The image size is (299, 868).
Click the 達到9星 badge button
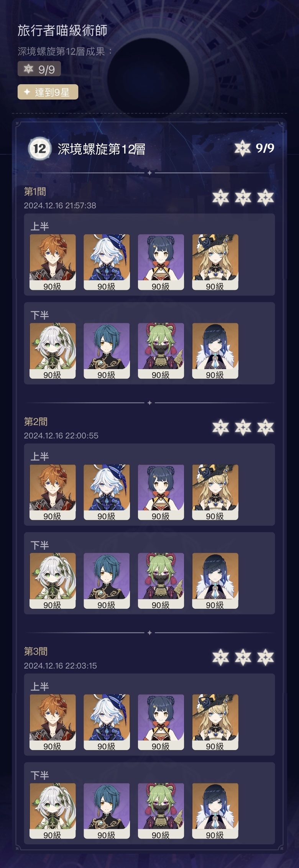pyautogui.click(x=48, y=92)
